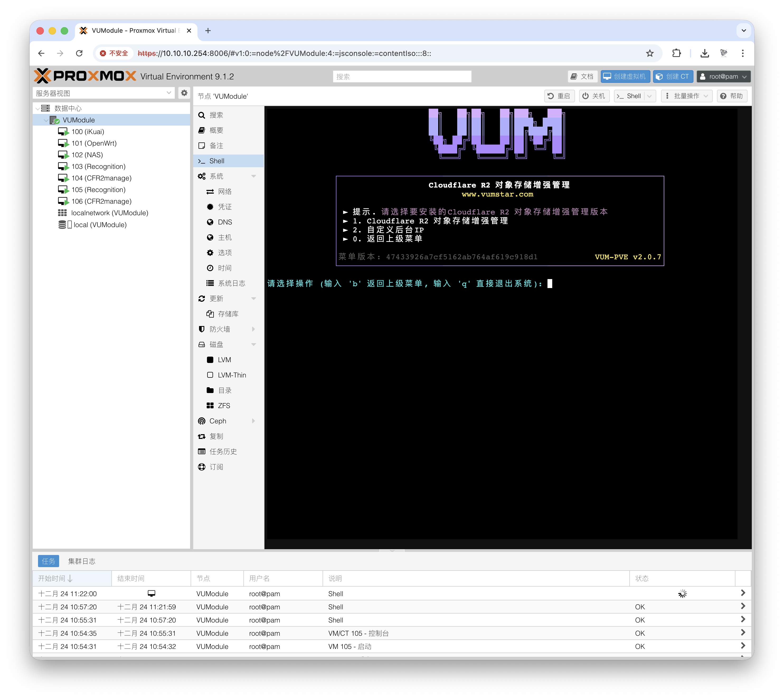This screenshot has width=784, height=699.
Task: Click the 帮助 help button
Action: [x=732, y=96]
